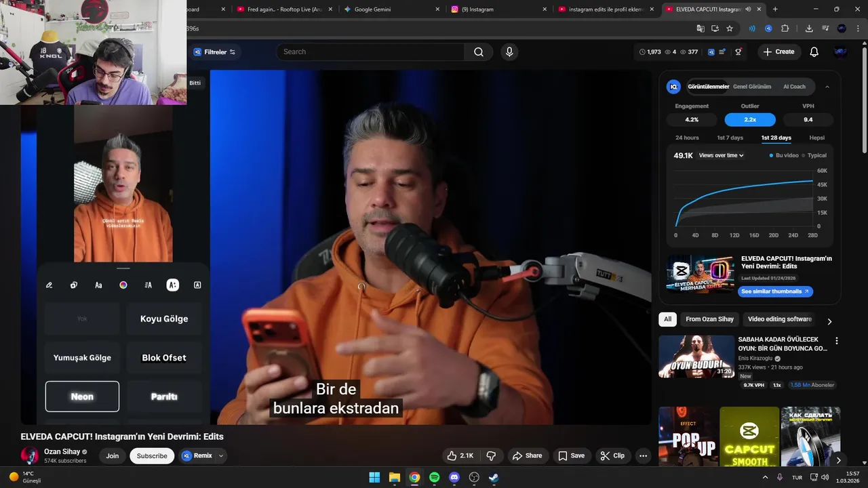The image size is (868, 488).
Task: Open Chrome media controls icon
Action: tap(825, 28)
